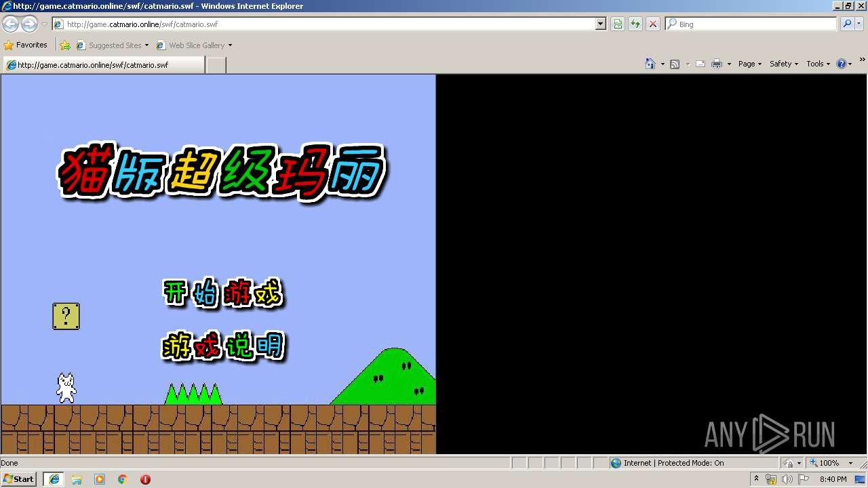Click the Action Center flag icon
The image size is (868, 488).
click(x=803, y=479)
